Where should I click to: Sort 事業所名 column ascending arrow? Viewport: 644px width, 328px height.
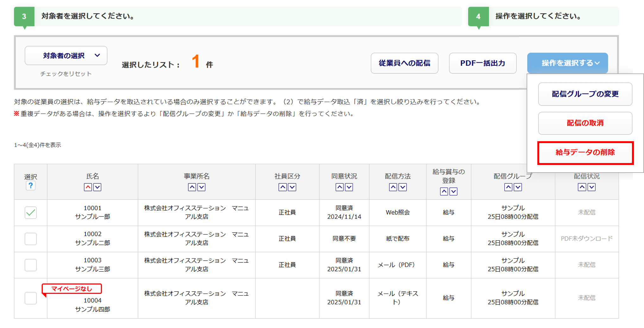(x=192, y=187)
